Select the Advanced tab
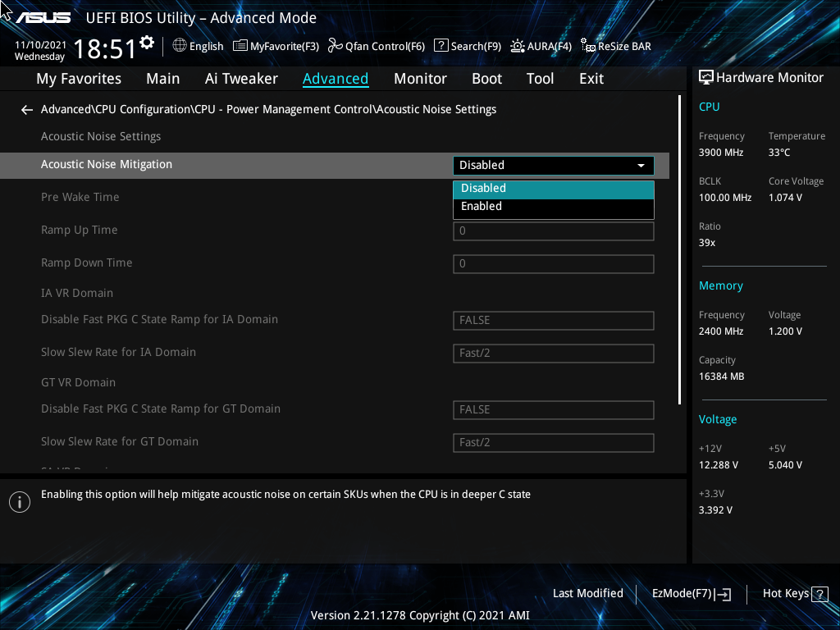Screen dimensions: 840x630 (336, 79)
